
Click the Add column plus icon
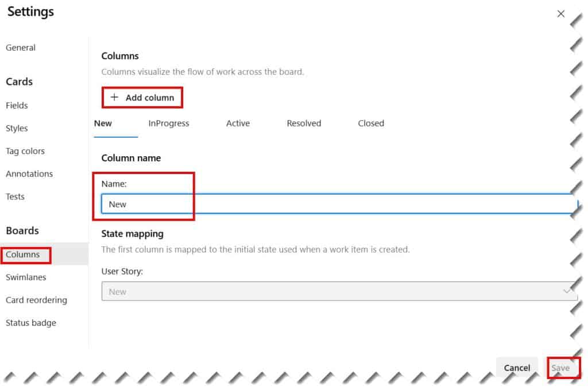113,97
